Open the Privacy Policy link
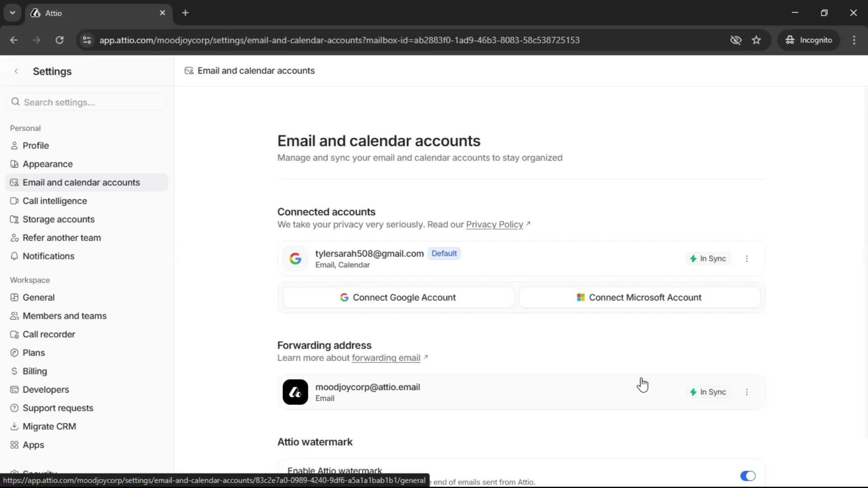 tap(494, 225)
